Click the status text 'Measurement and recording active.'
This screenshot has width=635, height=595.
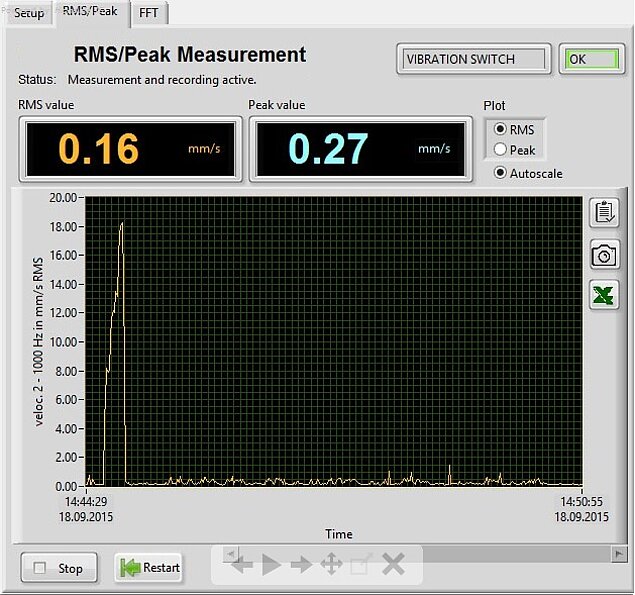coord(162,80)
